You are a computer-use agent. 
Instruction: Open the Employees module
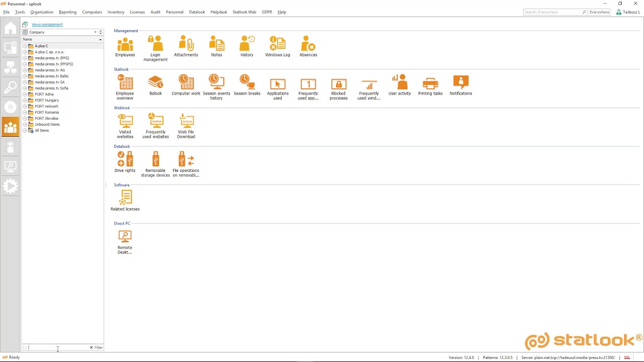(125, 45)
